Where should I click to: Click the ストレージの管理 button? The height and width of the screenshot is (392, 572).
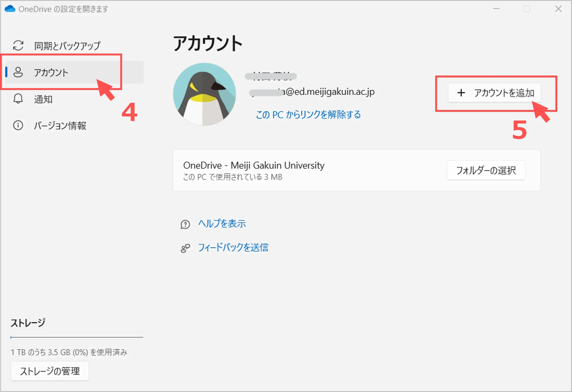pyautogui.click(x=50, y=371)
